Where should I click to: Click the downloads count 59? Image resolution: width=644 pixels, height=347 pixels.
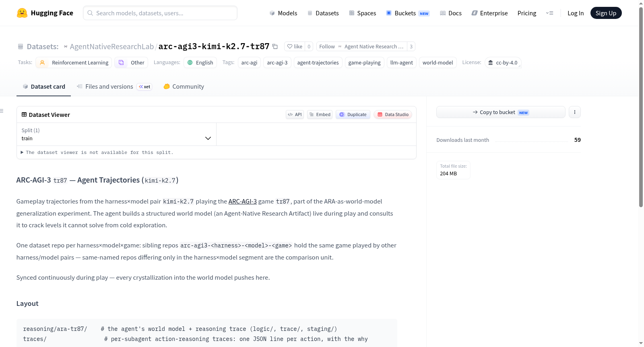578,140
